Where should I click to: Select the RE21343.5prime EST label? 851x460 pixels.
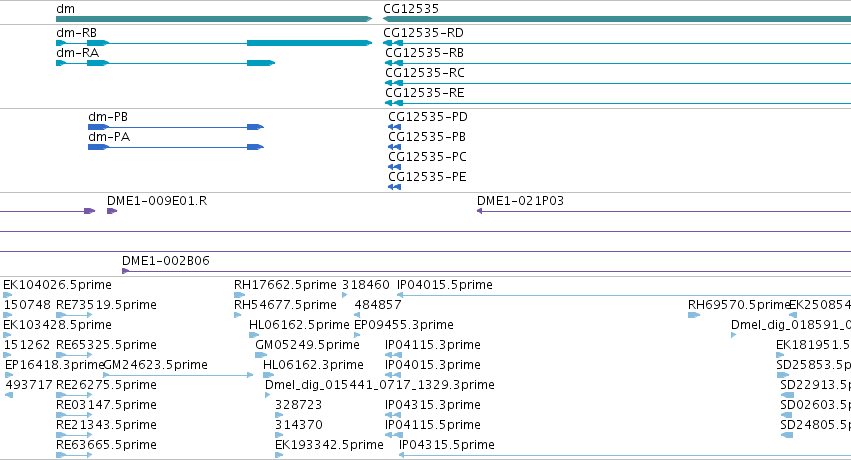tap(106, 425)
